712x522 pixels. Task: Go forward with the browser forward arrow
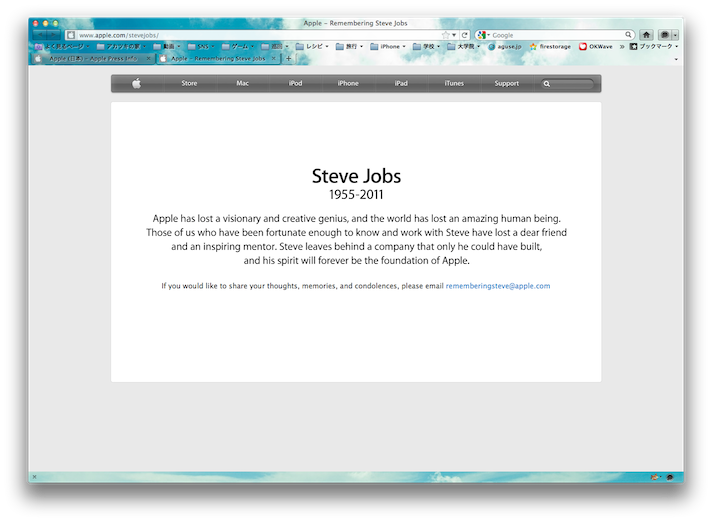coord(54,35)
